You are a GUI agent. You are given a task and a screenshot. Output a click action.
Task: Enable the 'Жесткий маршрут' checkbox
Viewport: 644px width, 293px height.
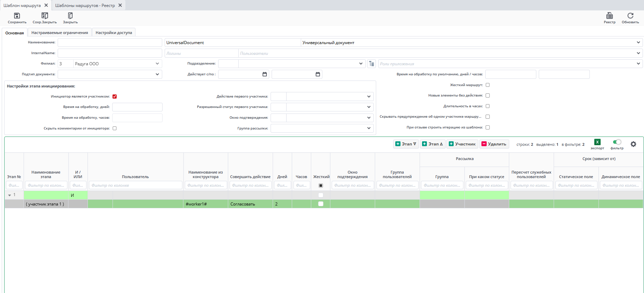(x=488, y=85)
